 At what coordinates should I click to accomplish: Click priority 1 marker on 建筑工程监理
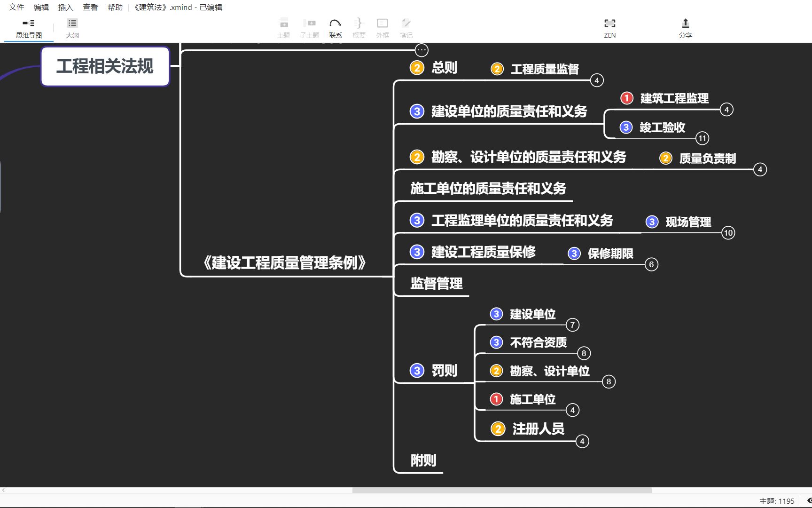tap(626, 98)
